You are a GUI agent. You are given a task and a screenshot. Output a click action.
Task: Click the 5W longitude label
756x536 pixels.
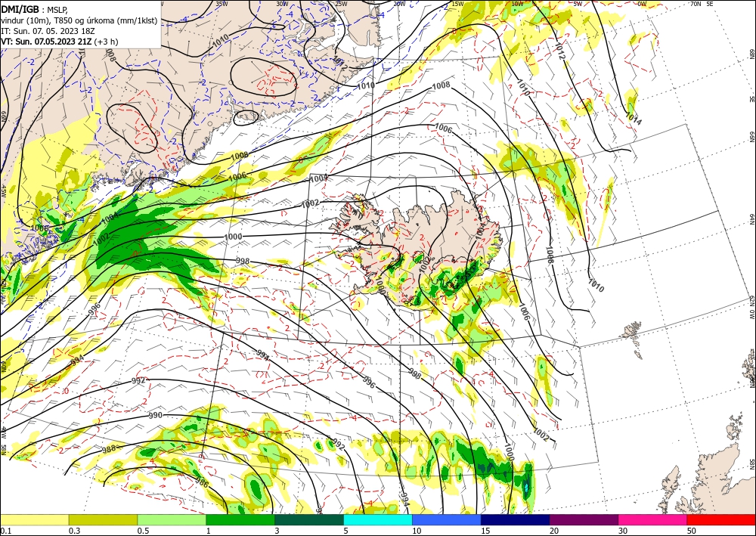click(578, 4)
